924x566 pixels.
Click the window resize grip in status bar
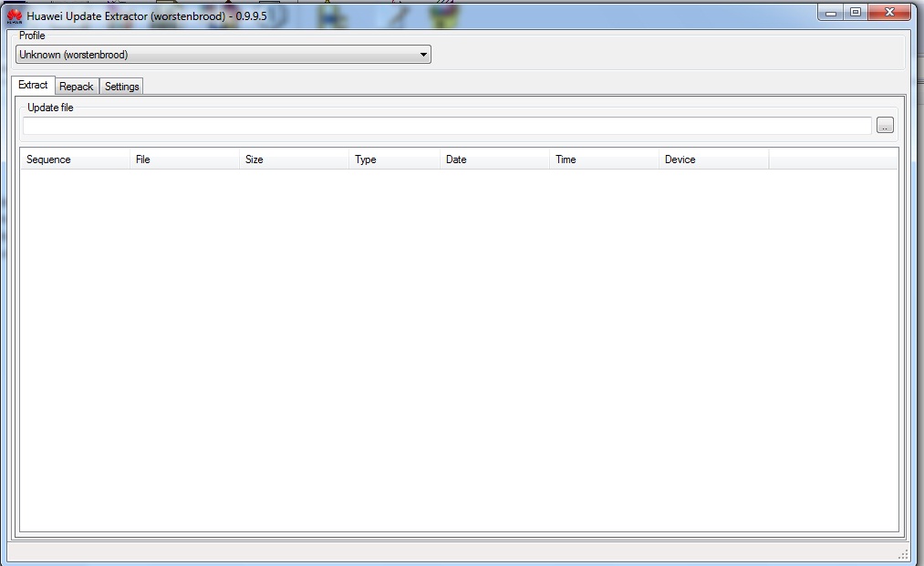click(x=903, y=553)
